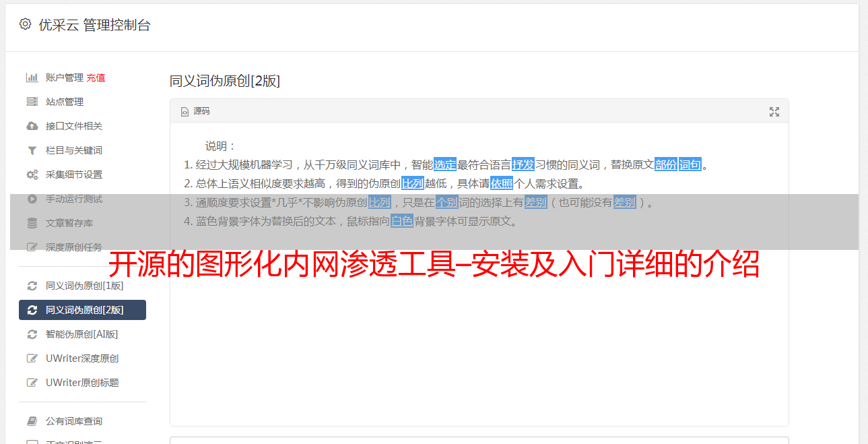Click the fullscreen expand icon in editor toolbar
868x444 pixels.
(774, 112)
